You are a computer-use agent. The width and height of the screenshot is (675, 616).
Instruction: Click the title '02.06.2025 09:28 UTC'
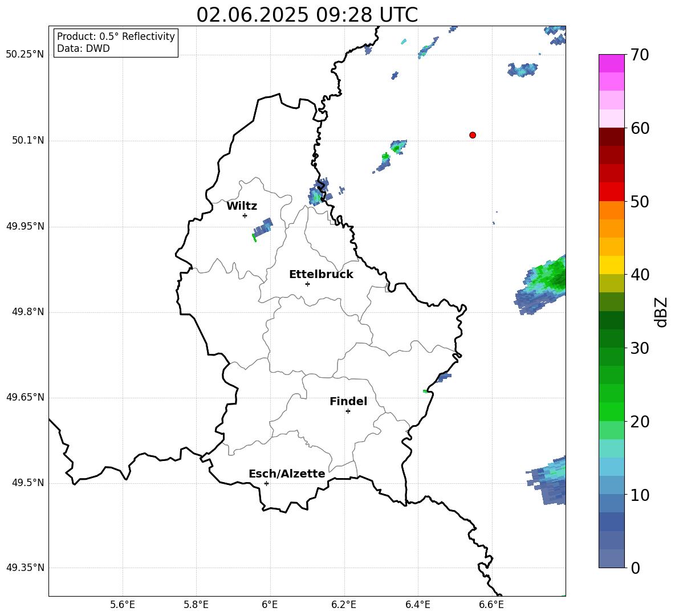[x=307, y=15]
